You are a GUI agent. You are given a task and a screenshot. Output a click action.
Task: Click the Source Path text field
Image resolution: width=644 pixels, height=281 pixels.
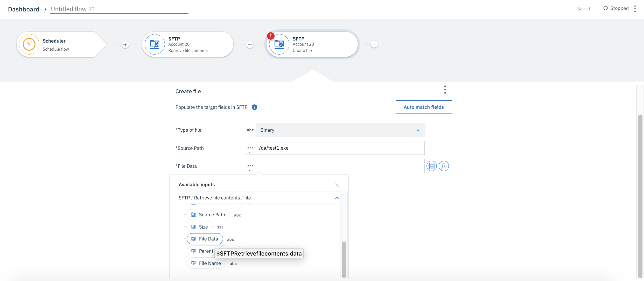click(340, 148)
